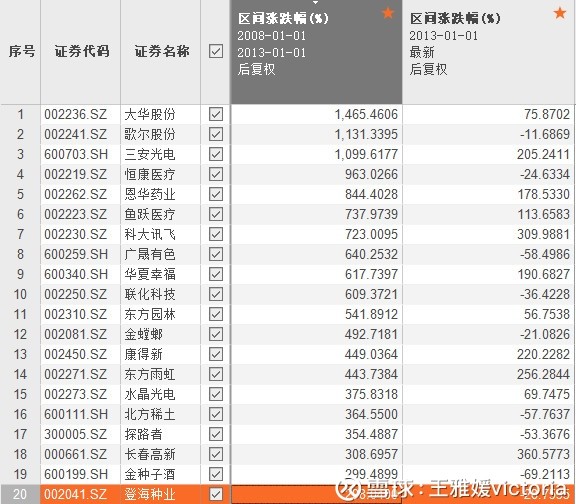Click the sort arrow above the first 区间涨跌幅 column
The width and height of the screenshot is (576, 504).
[x=315, y=3]
